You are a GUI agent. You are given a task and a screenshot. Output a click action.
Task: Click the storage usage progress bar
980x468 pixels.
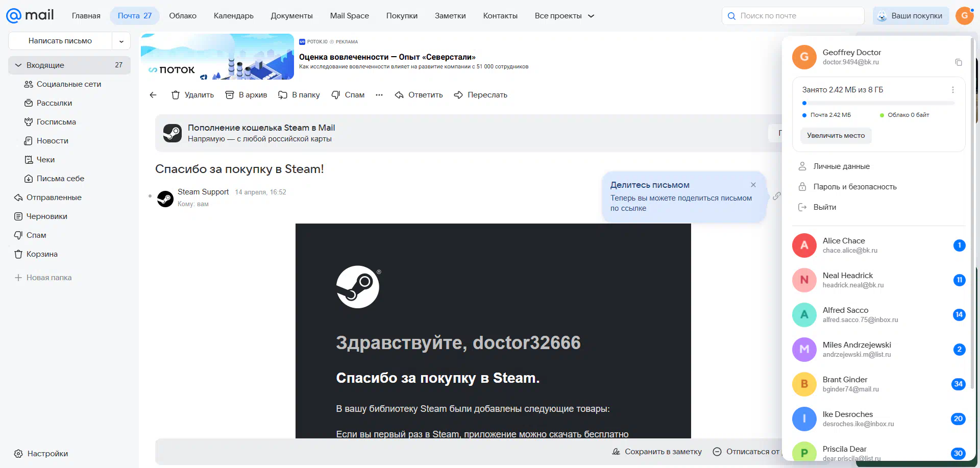(878, 103)
